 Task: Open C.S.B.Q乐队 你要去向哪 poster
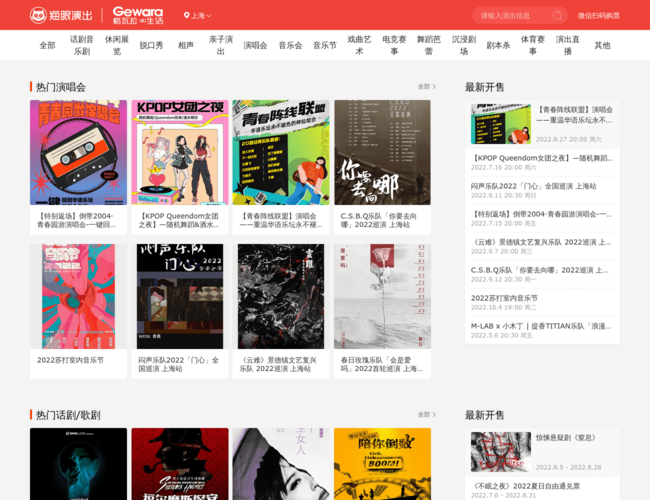click(382, 152)
